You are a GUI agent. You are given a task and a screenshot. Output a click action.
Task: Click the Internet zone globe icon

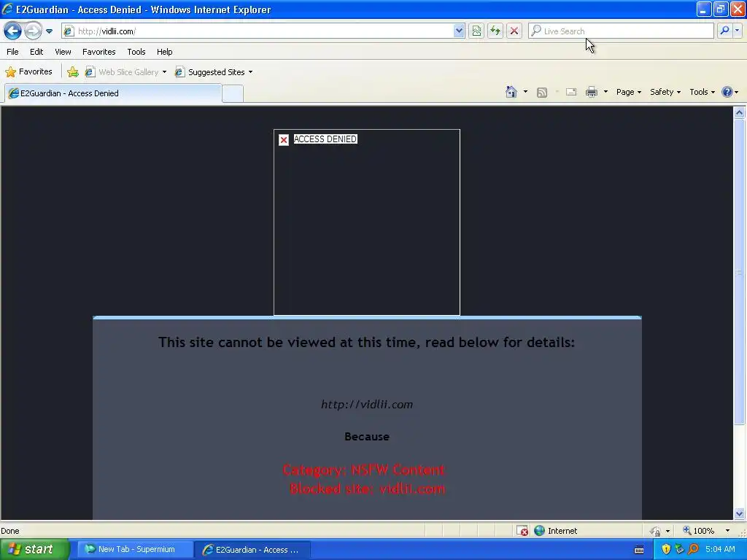[539, 531]
